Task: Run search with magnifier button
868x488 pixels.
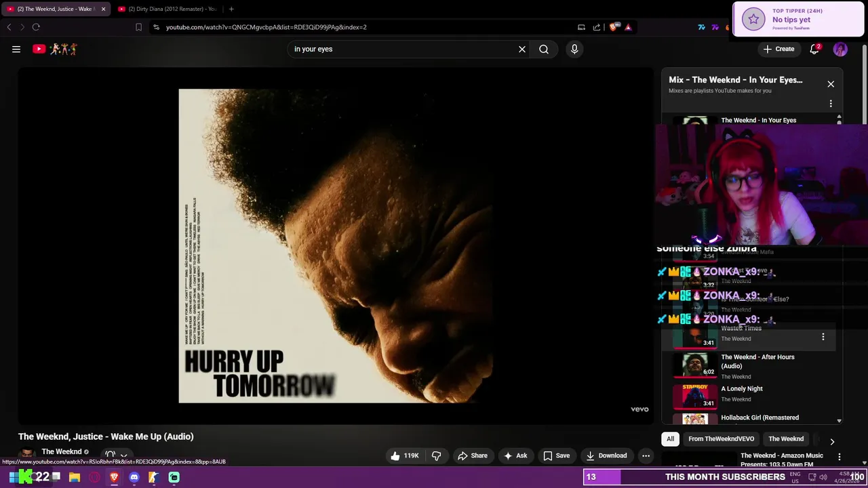Action: (x=544, y=49)
